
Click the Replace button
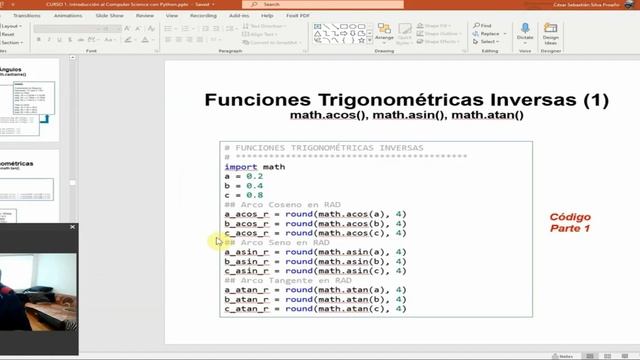click(x=487, y=34)
